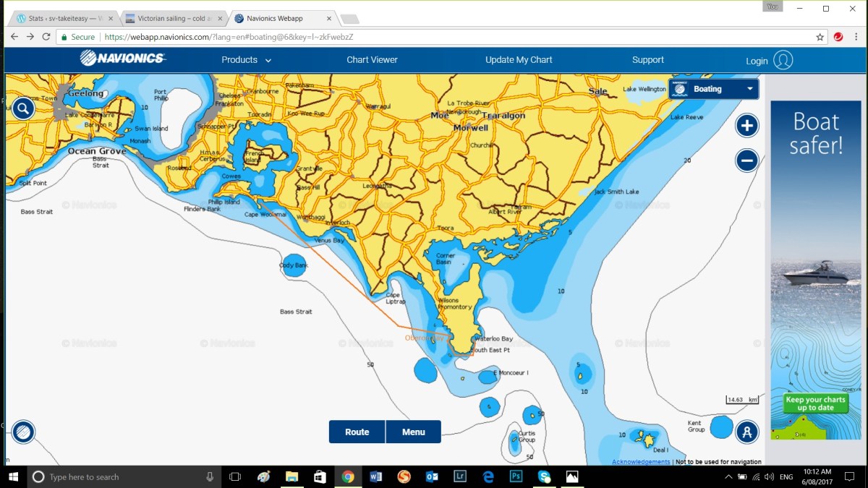Screen dimensions: 868x488
Task: Expand the Products menu
Action: [246, 60]
